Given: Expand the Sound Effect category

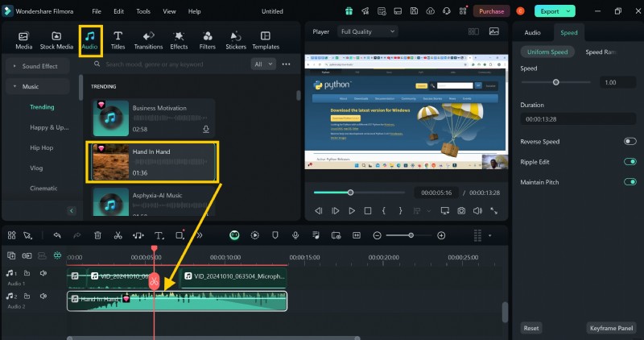Looking at the screenshot, I should click(x=37, y=66).
